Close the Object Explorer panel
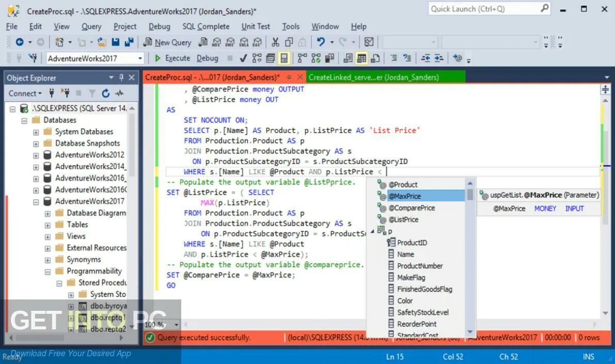 coord(132,77)
